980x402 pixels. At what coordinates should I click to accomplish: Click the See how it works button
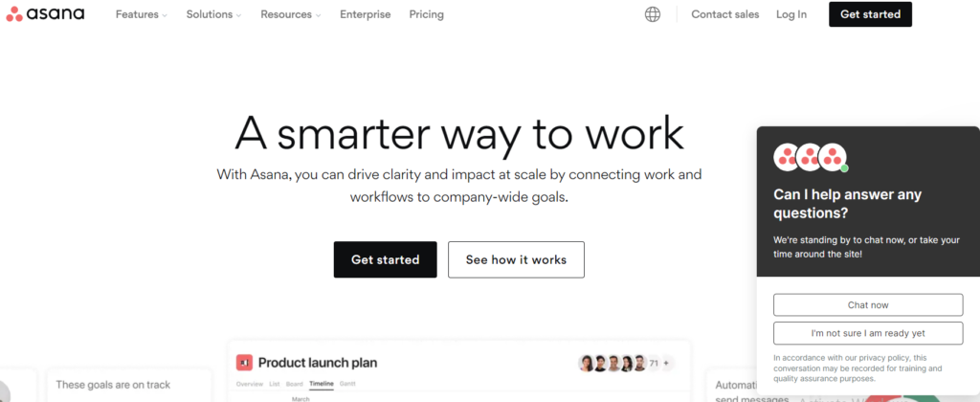pyautogui.click(x=516, y=259)
